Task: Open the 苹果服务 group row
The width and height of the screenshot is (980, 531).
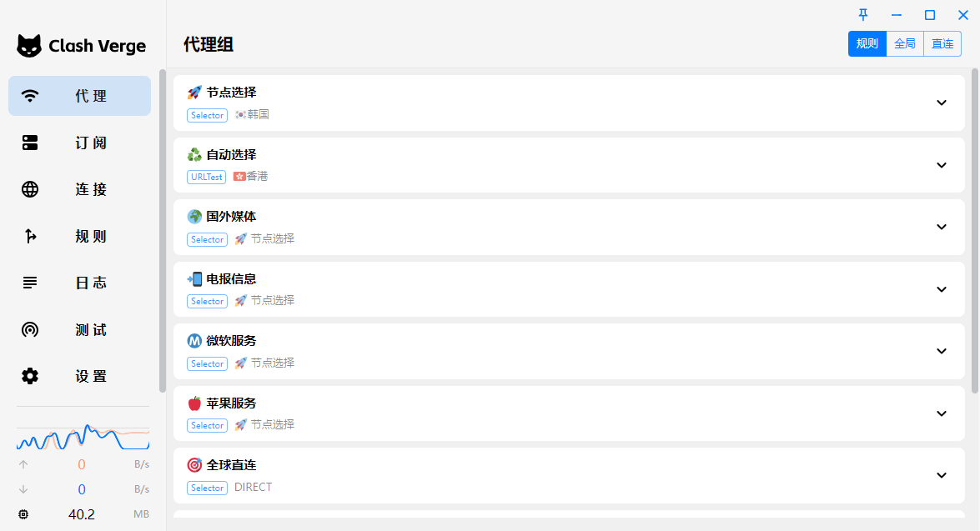Action: pyautogui.click(x=569, y=413)
